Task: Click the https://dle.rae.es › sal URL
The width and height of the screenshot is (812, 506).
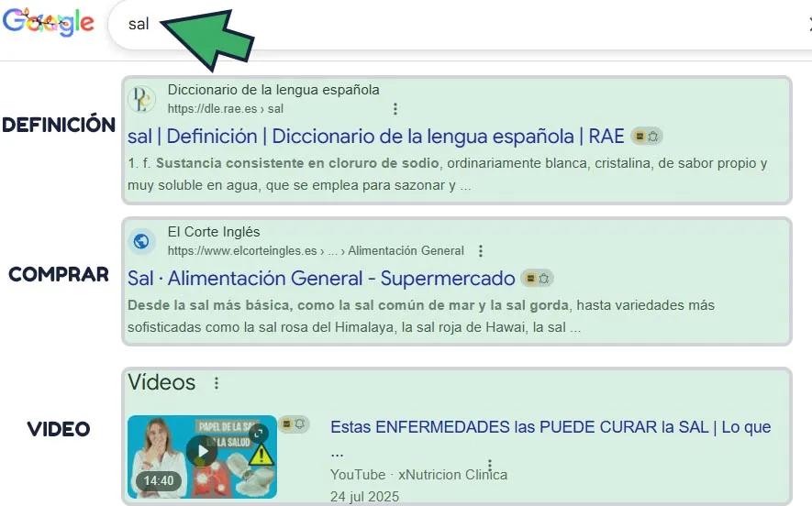Action: click(x=226, y=109)
